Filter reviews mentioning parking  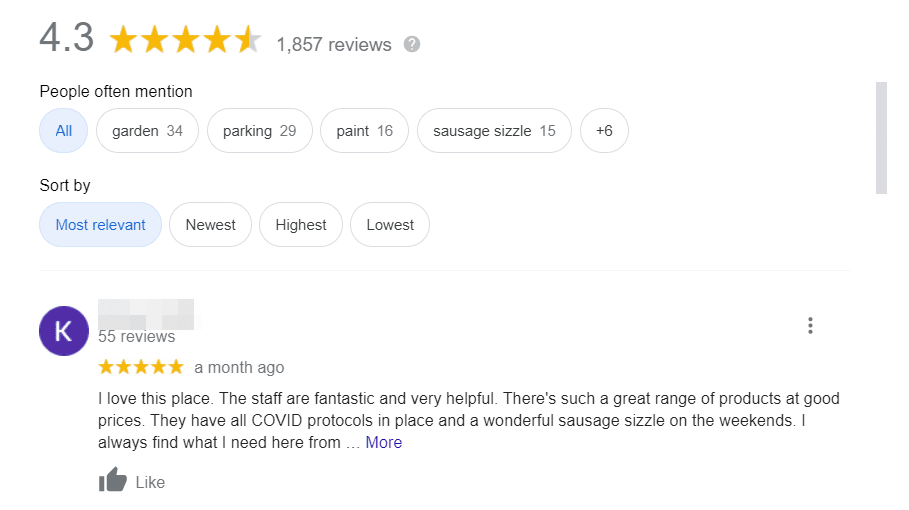pos(259,131)
